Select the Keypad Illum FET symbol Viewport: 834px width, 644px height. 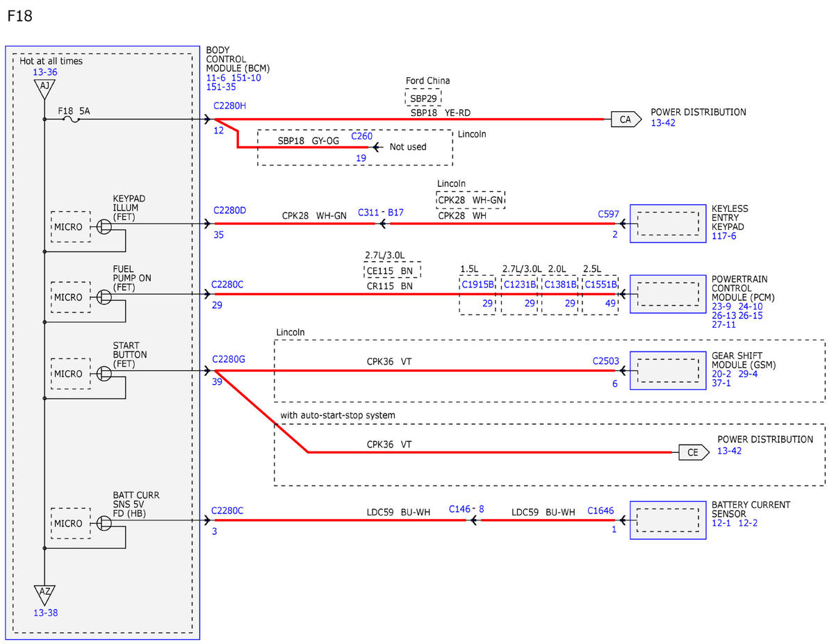click(x=104, y=226)
